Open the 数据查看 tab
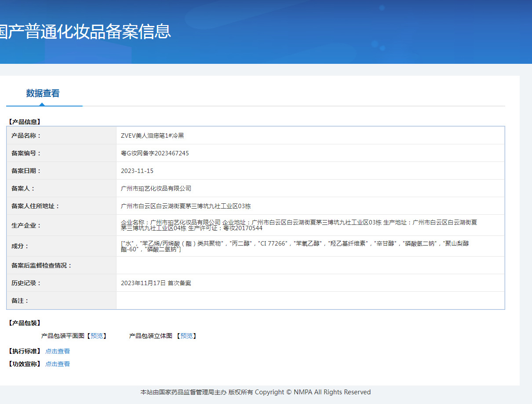 click(x=43, y=93)
